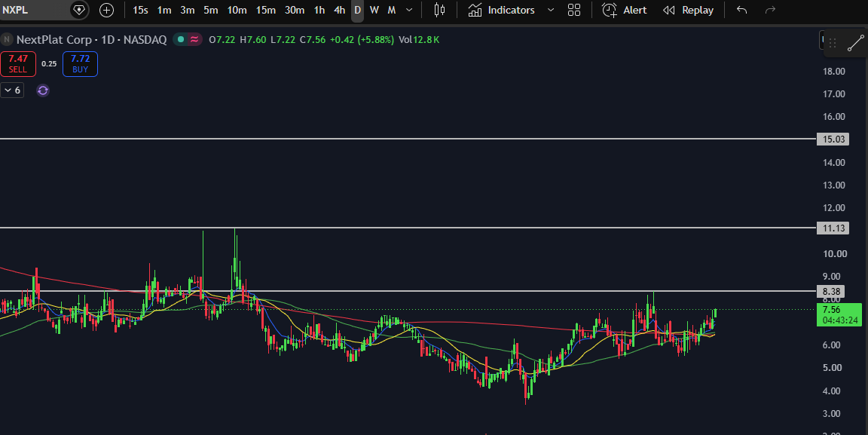Select the trend line drawing tool
This screenshot has width=868, height=435.
(x=855, y=43)
